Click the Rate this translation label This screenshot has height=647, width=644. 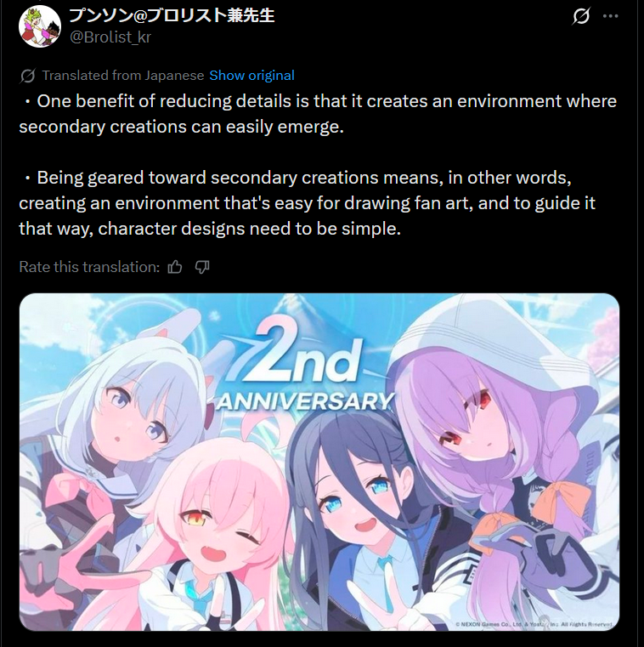89,267
